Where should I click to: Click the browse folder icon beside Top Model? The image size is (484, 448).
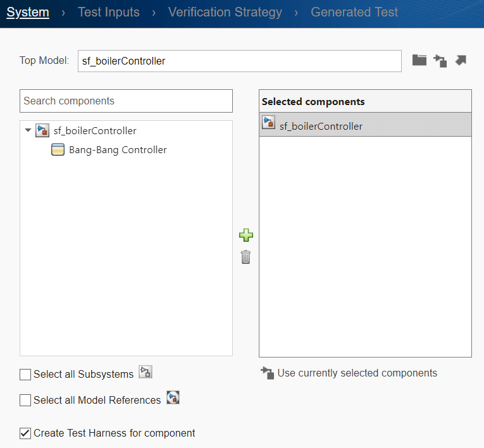[419, 61]
